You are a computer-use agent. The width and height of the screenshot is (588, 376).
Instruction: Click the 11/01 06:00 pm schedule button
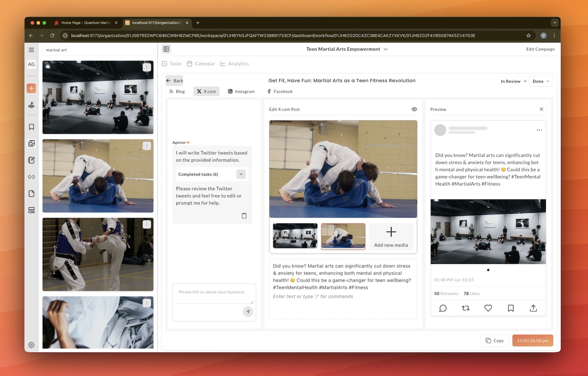click(x=533, y=341)
